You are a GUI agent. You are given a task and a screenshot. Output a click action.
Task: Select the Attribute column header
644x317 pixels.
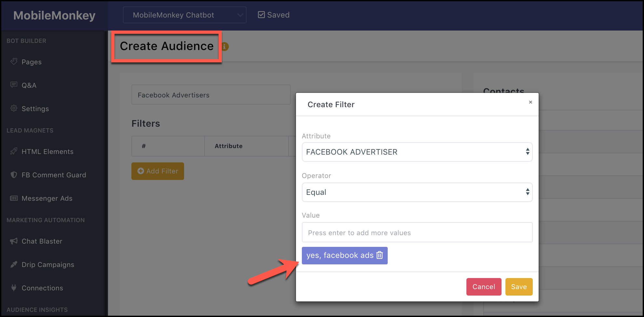coord(228,146)
